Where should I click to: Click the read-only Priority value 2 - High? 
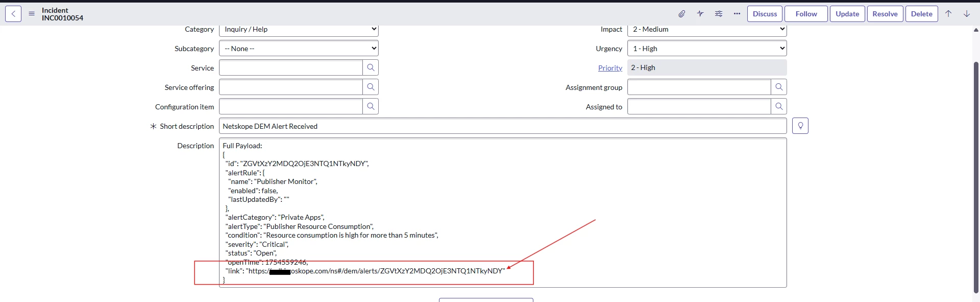point(707,67)
